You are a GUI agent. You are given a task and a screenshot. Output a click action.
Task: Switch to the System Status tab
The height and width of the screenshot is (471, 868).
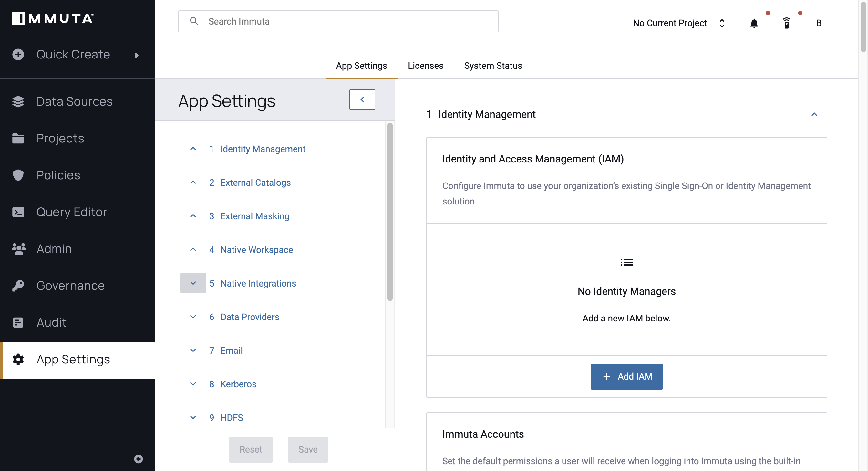point(493,66)
